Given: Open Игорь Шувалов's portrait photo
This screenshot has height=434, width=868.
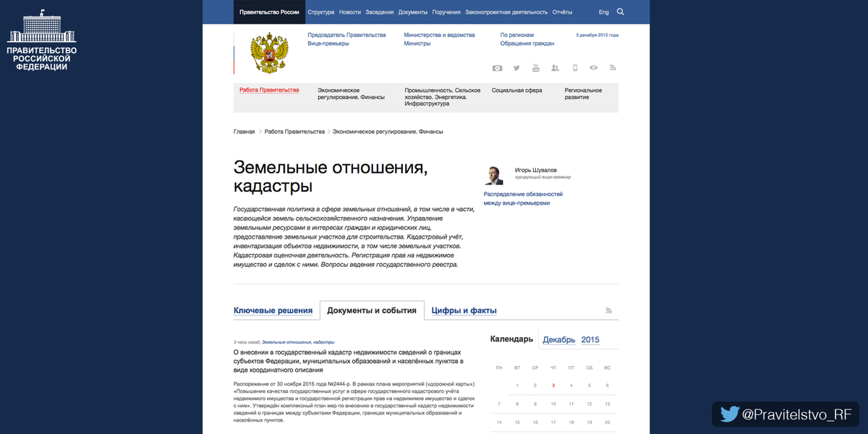Looking at the screenshot, I should tap(494, 175).
